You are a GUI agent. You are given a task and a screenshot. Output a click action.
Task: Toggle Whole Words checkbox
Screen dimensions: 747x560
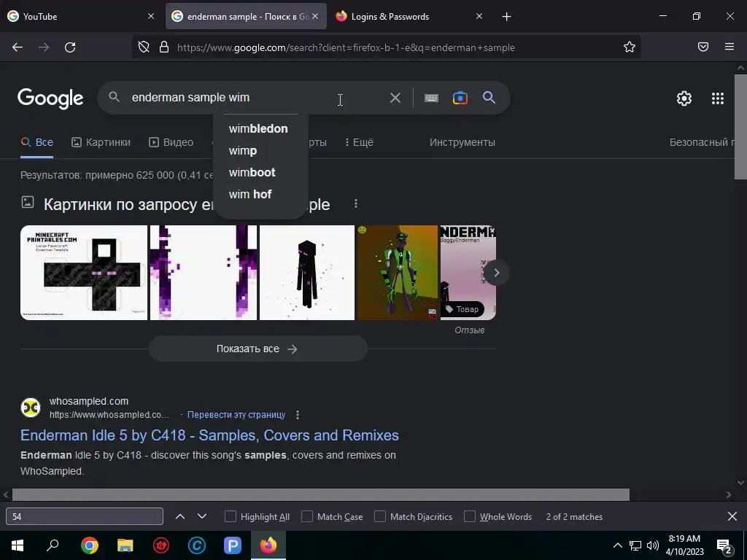tap(470, 517)
